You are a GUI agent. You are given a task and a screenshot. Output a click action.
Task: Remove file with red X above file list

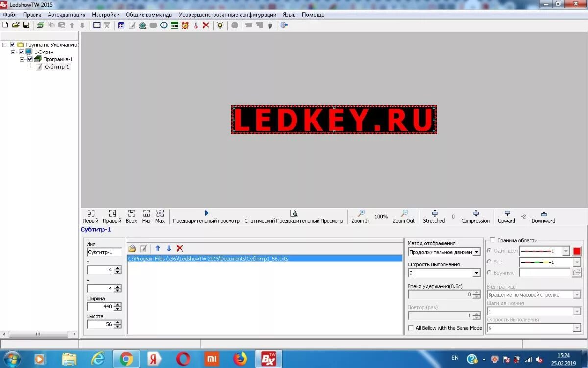(180, 249)
